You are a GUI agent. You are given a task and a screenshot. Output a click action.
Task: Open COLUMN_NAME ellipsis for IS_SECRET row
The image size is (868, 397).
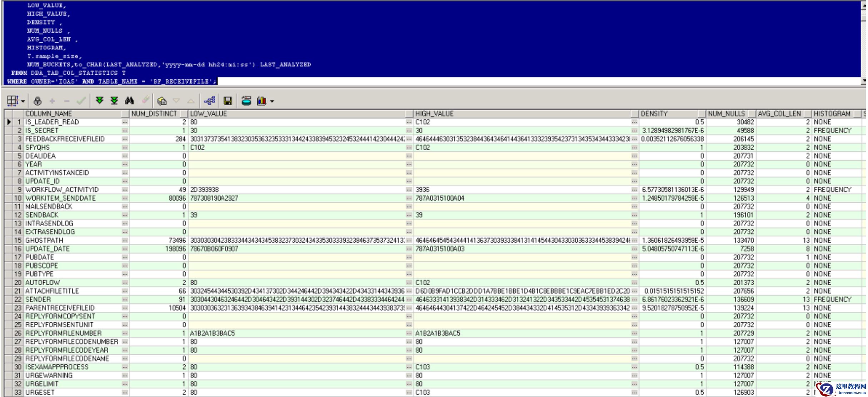125,131
